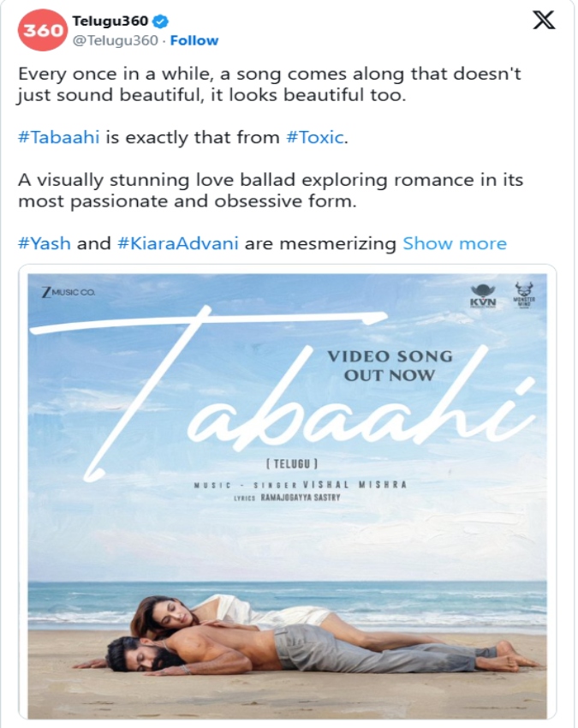Click the blue verified badge

(161, 21)
